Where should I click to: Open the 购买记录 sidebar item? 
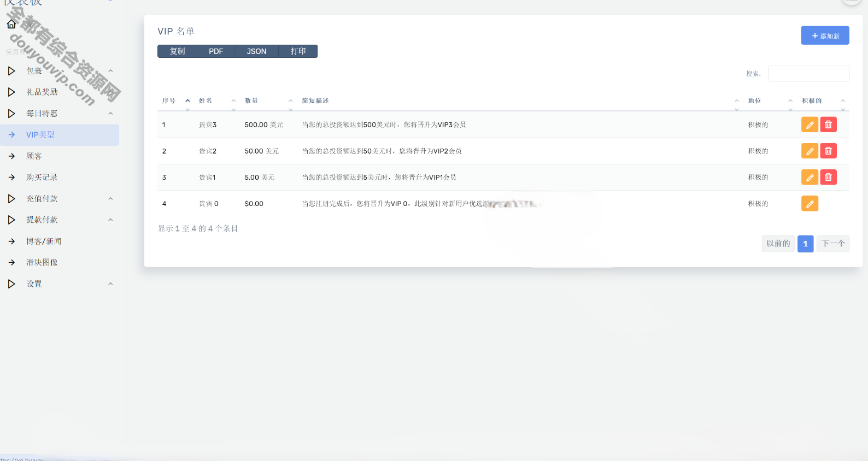[60, 178]
